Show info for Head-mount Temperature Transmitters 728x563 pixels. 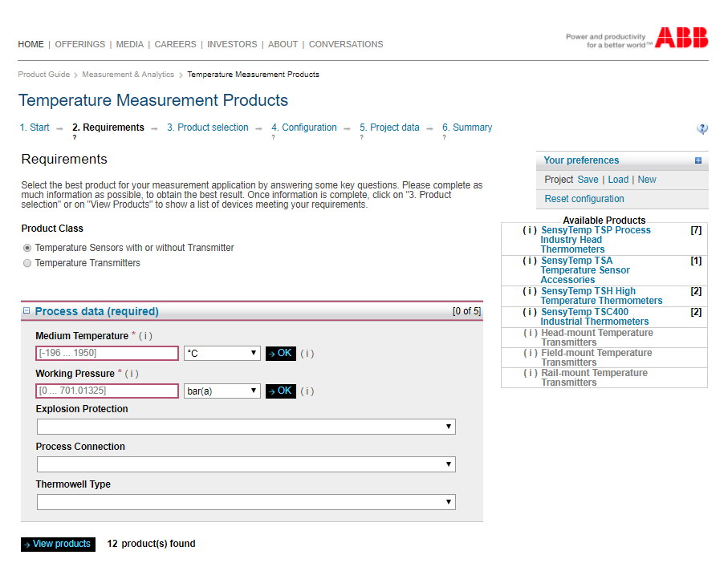click(531, 333)
